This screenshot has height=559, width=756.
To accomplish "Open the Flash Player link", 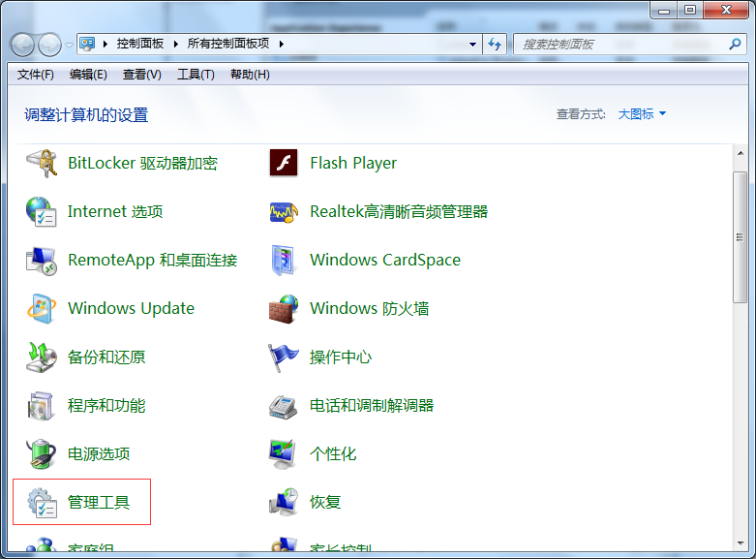I will pyautogui.click(x=353, y=163).
